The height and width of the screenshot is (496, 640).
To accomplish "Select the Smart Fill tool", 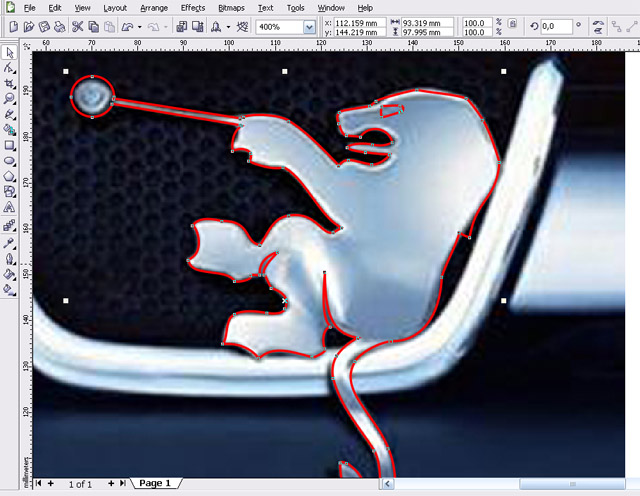I will (9, 130).
